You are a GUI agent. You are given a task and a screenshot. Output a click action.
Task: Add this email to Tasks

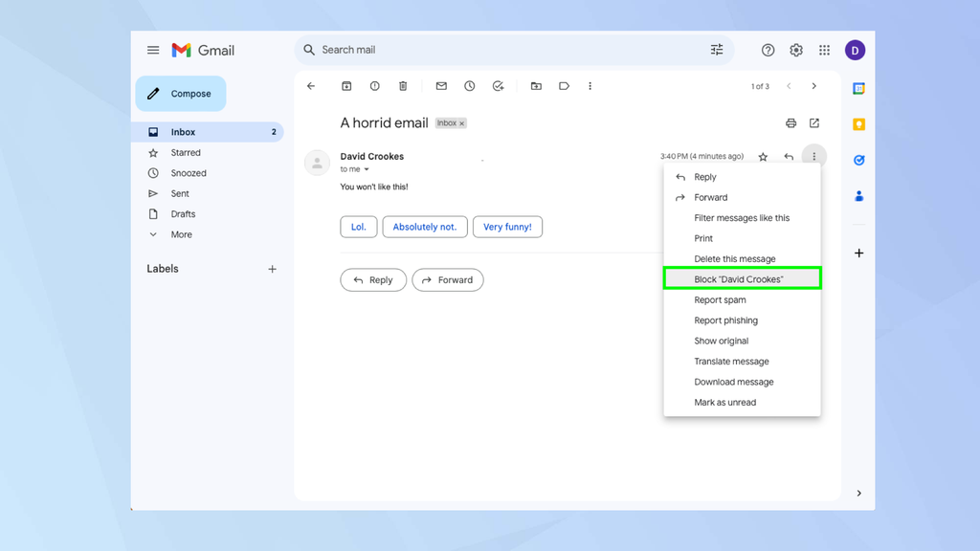click(498, 85)
